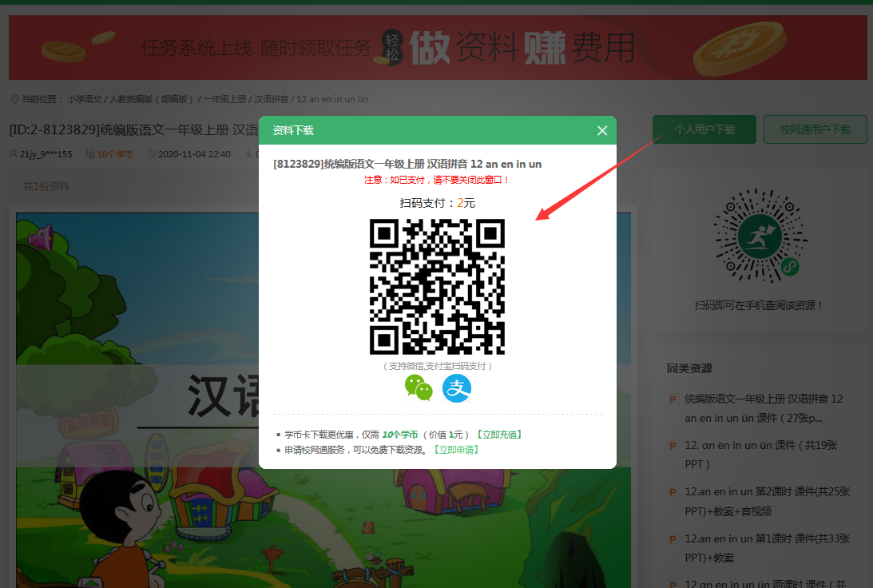Click the upload date 2020-11-04 22:40
Screen dimensions: 873x588
pos(194,154)
